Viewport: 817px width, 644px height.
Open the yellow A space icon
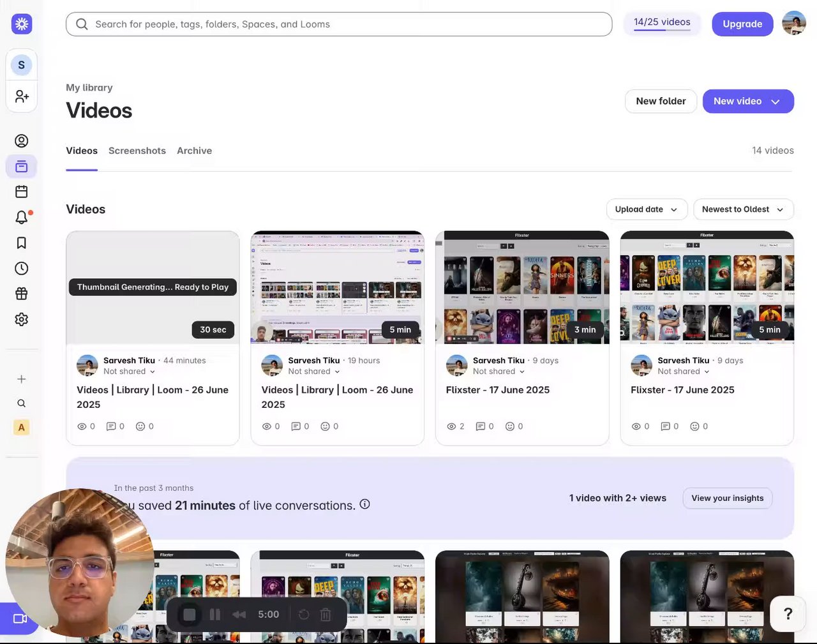tap(22, 428)
